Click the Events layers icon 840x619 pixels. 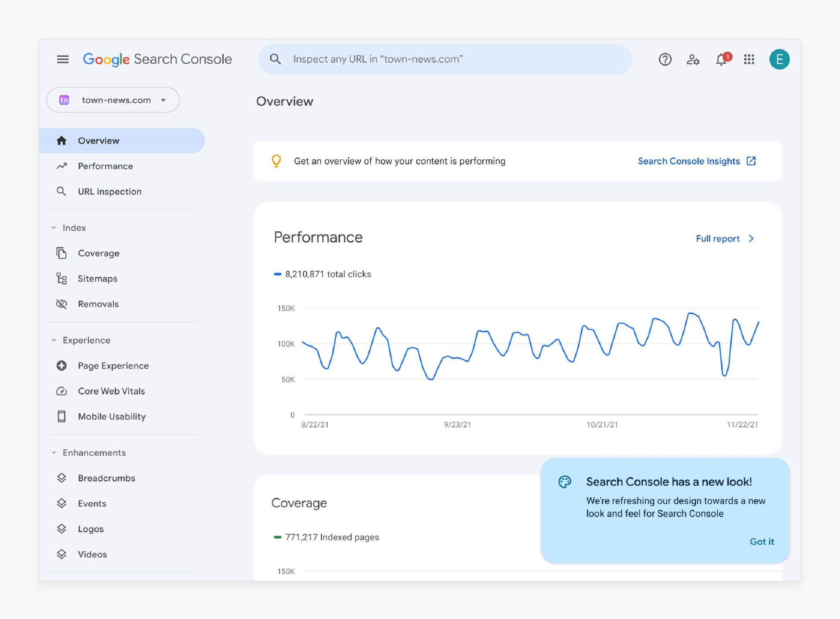pyautogui.click(x=62, y=503)
